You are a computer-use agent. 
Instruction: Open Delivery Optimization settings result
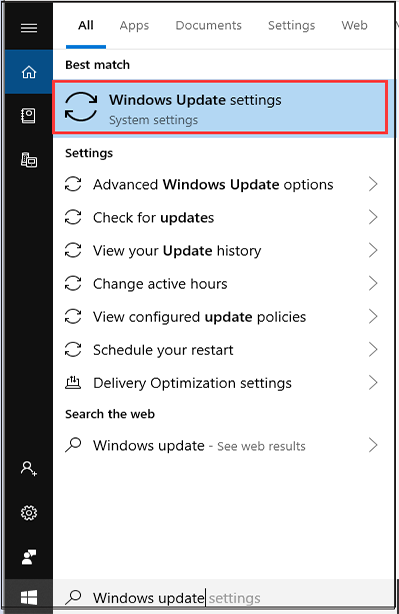[223, 383]
